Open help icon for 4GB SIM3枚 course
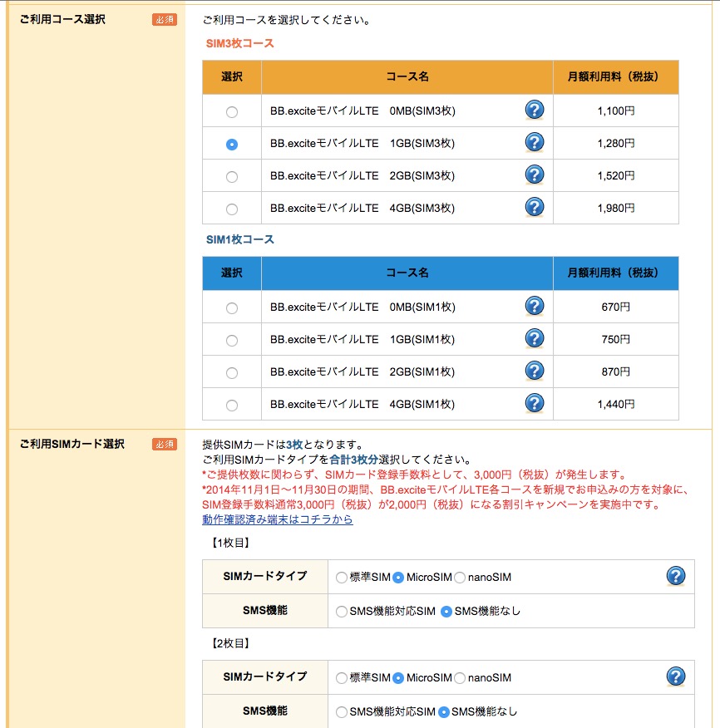This screenshot has width=720, height=728. (535, 208)
